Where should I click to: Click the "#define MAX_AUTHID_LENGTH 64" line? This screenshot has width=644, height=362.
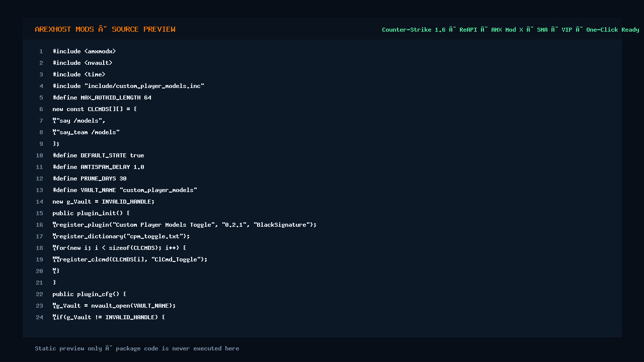click(x=102, y=98)
